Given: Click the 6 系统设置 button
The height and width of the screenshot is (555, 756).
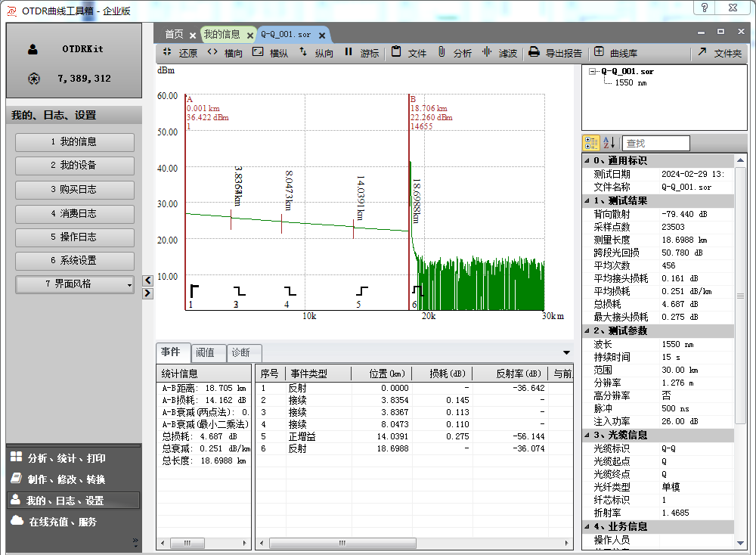Looking at the screenshot, I should 74,261.
